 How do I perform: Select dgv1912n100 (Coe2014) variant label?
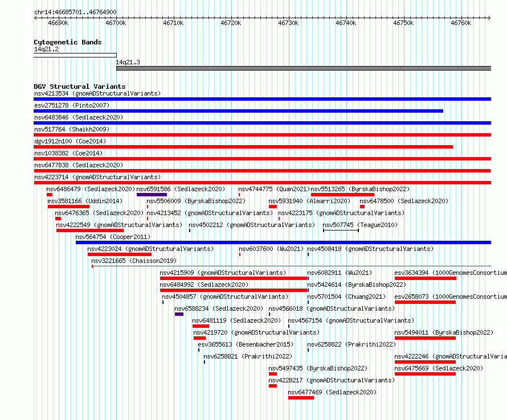(x=70, y=141)
